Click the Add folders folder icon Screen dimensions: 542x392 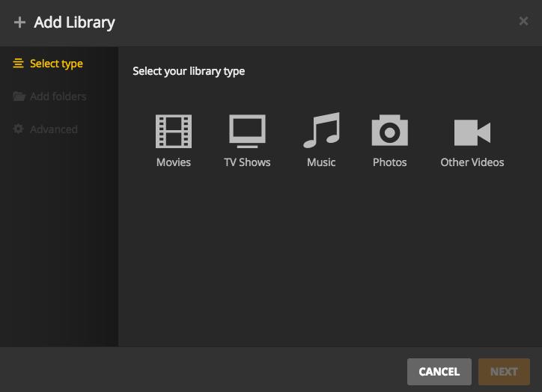(x=19, y=97)
